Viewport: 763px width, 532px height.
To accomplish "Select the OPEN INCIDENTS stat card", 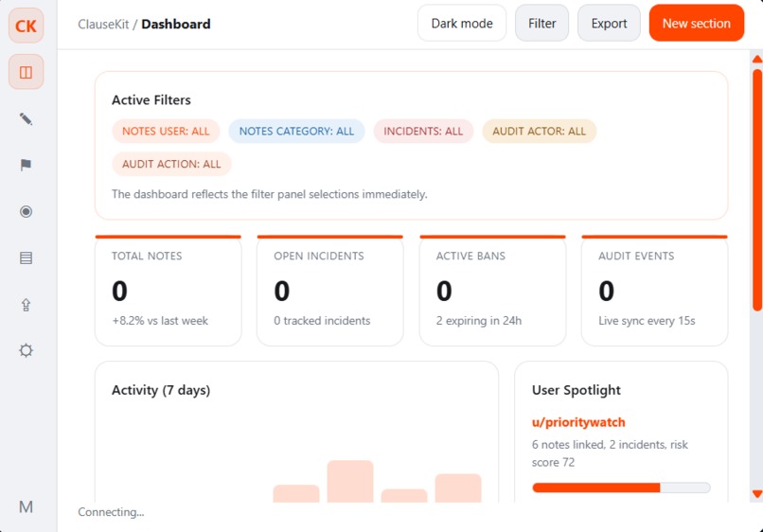I will click(x=330, y=291).
